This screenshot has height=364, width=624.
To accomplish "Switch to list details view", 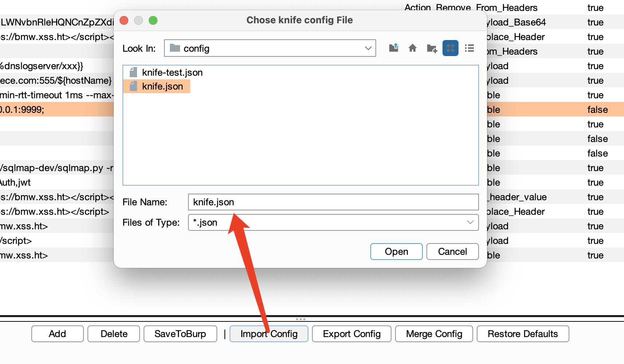I will pyautogui.click(x=469, y=48).
